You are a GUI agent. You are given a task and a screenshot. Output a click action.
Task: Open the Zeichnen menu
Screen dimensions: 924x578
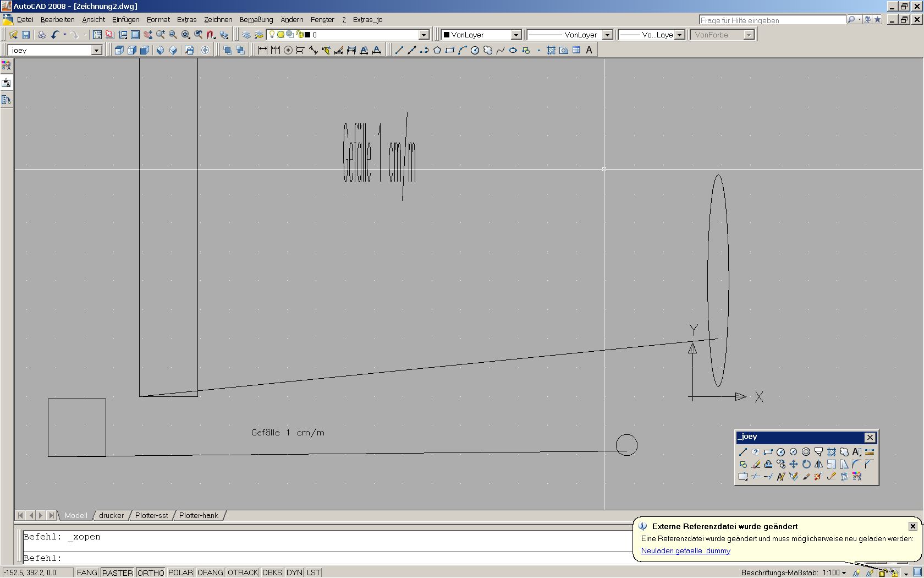(218, 19)
